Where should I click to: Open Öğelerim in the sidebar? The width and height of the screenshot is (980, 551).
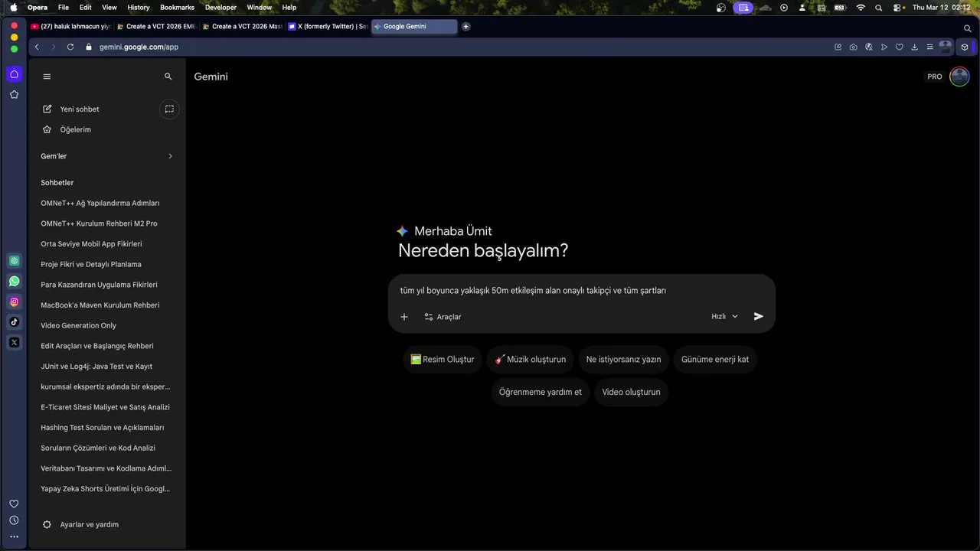click(x=67, y=129)
